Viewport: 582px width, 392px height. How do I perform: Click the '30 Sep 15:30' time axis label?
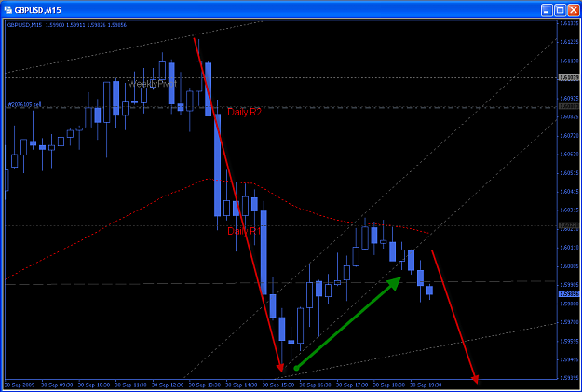coord(278,385)
